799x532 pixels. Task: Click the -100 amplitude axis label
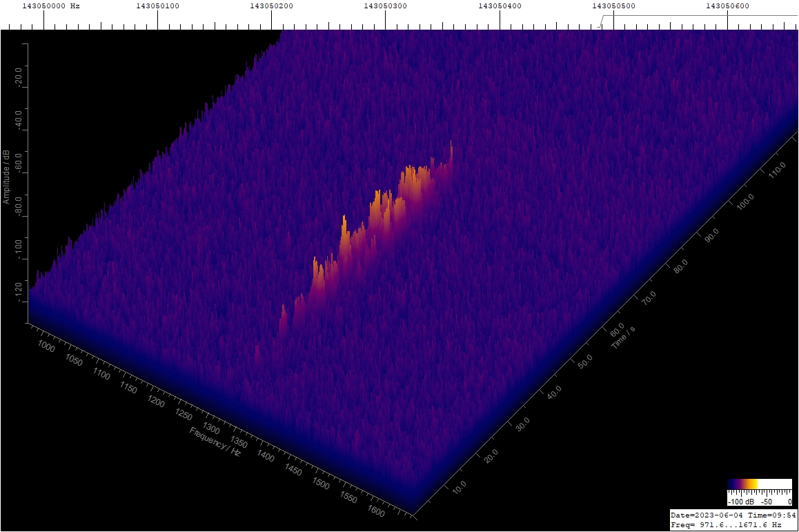point(19,250)
